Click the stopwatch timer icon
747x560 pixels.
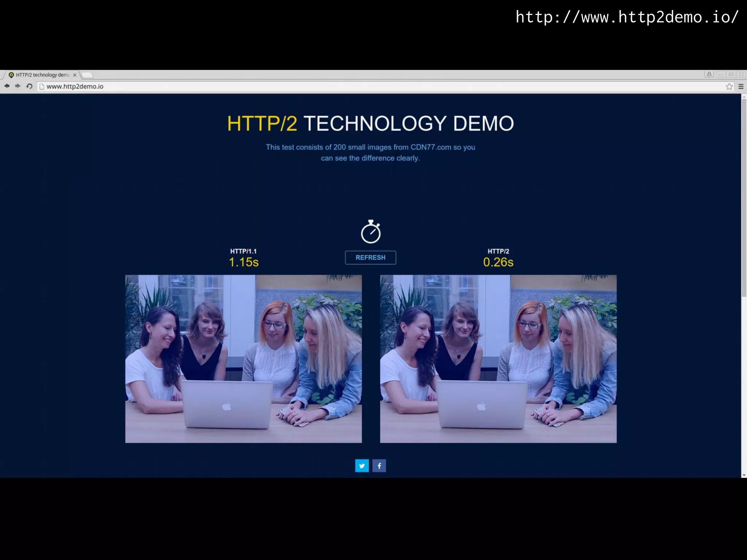(x=371, y=231)
